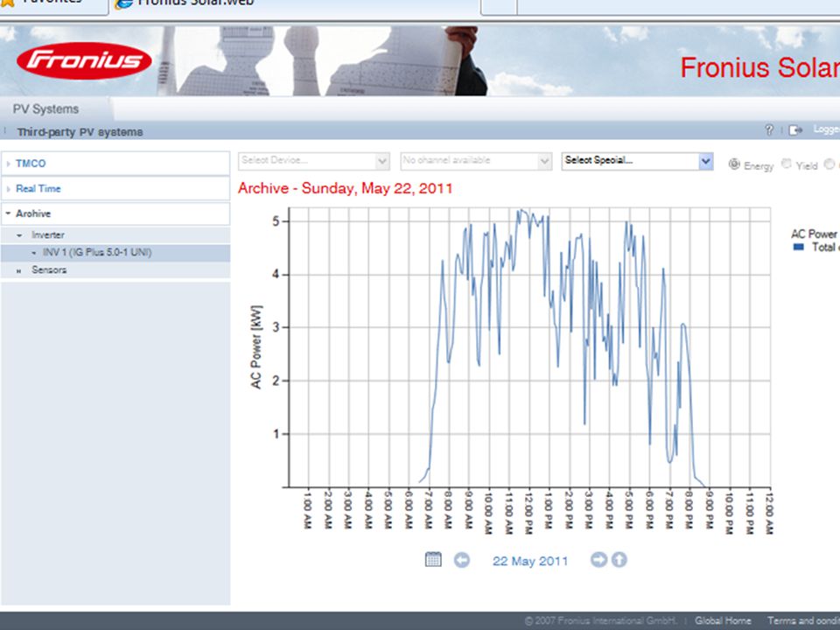Screen dimensions: 840x630
Task: Click the Total legend entry text
Action: 825,247
